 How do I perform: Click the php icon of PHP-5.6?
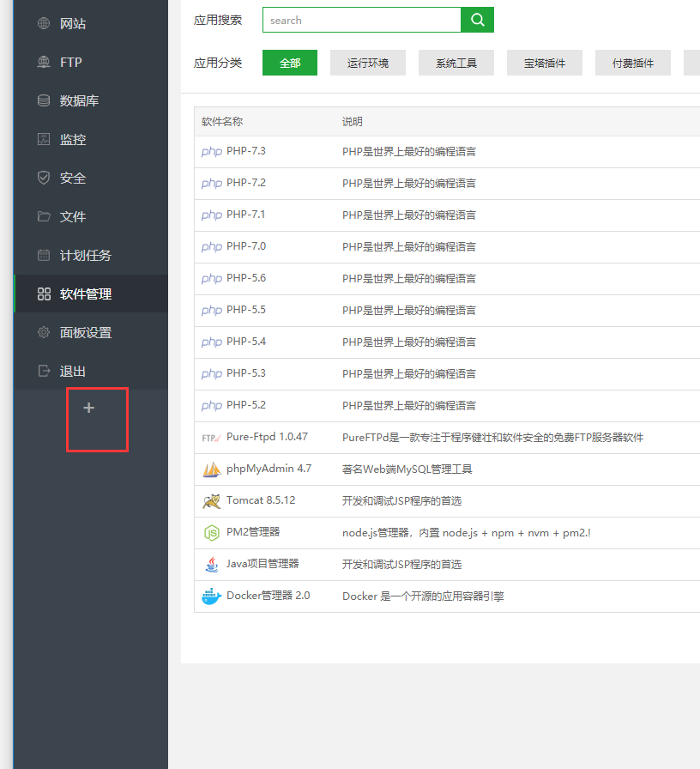coord(212,279)
